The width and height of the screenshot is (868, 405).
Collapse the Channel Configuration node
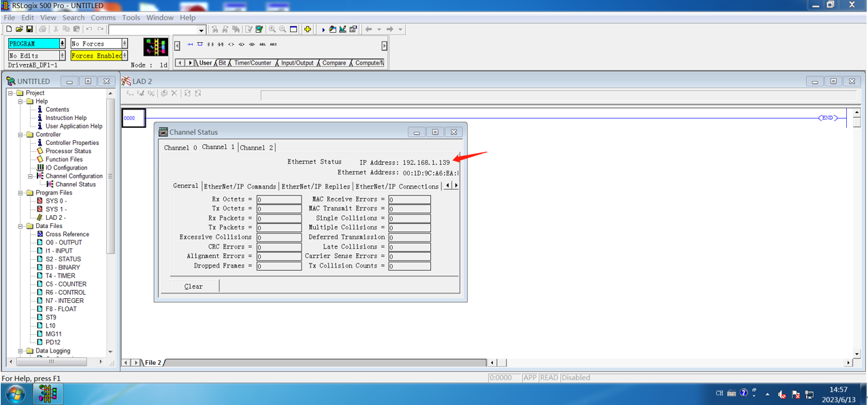30,176
